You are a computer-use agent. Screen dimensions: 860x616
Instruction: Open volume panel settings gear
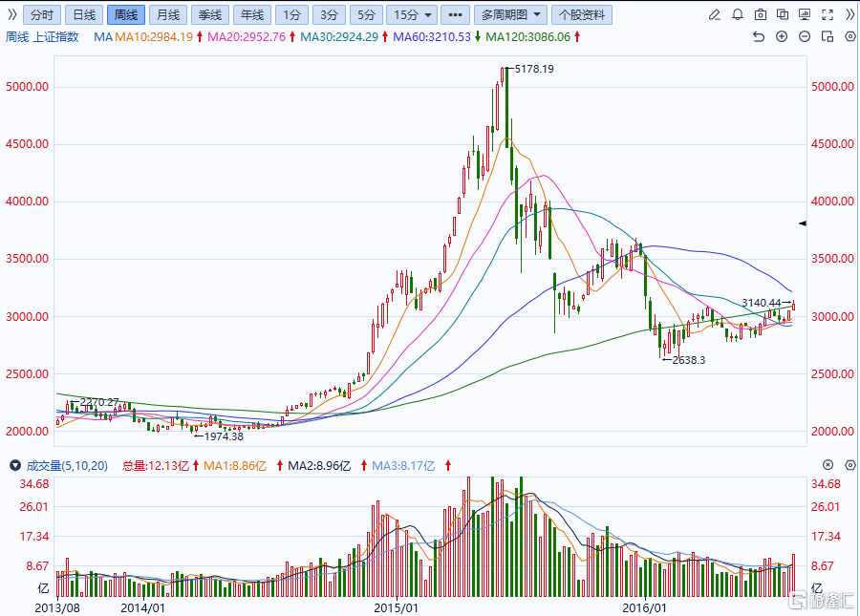[850, 465]
